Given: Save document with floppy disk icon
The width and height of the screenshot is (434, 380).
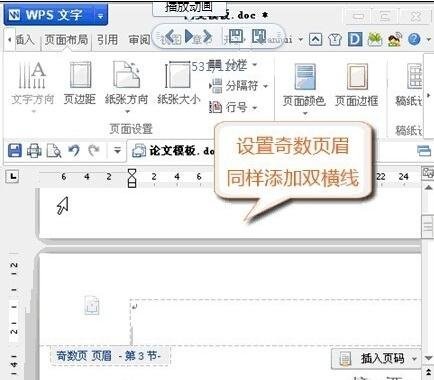Looking at the screenshot, I should click(x=15, y=151).
